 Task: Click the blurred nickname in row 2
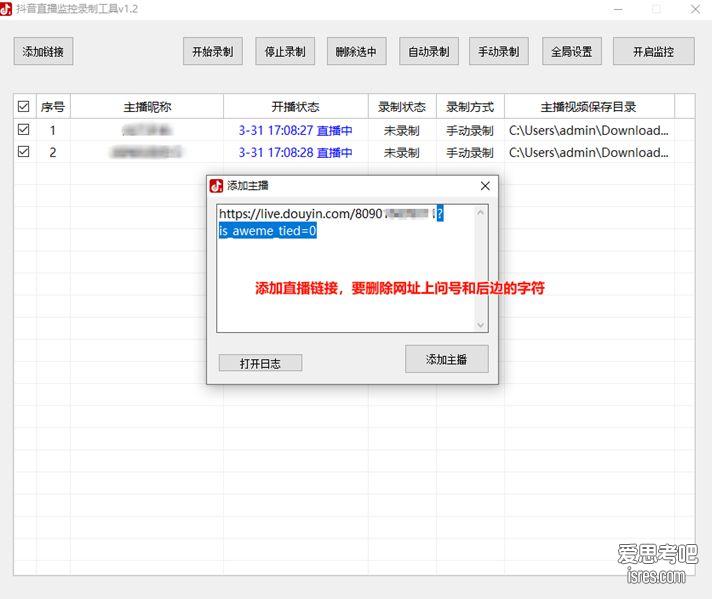[x=146, y=152]
